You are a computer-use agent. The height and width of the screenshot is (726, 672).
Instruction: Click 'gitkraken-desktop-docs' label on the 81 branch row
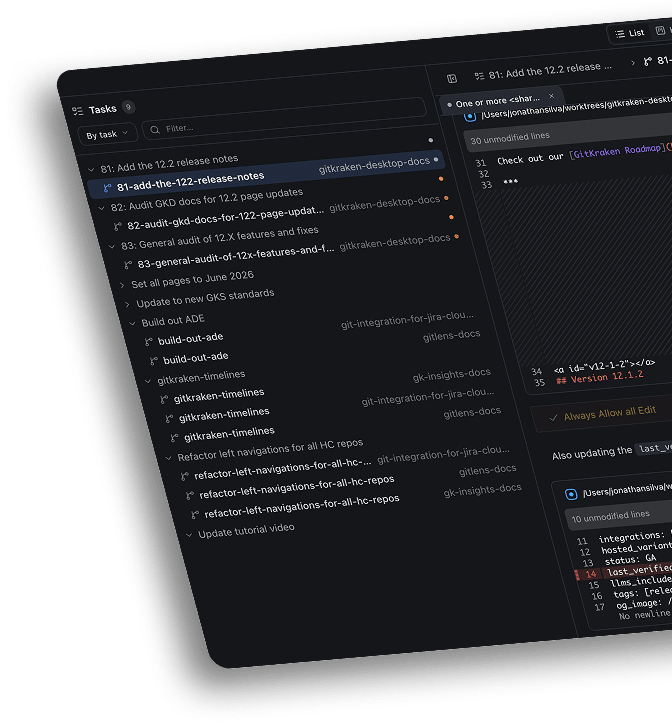(374, 165)
